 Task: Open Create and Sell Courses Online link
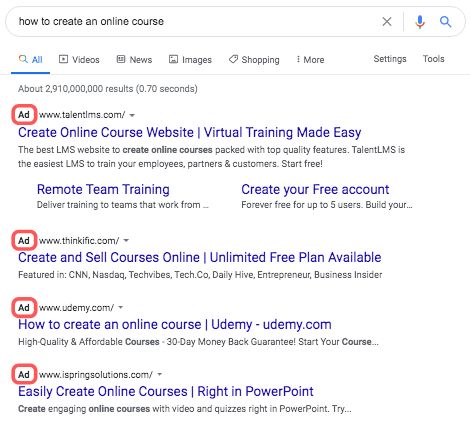200,257
